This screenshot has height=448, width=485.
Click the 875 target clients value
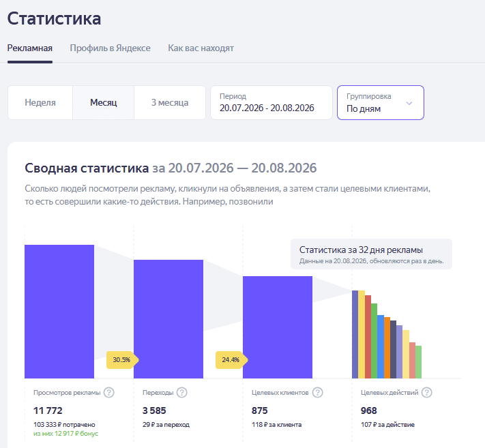259,410
